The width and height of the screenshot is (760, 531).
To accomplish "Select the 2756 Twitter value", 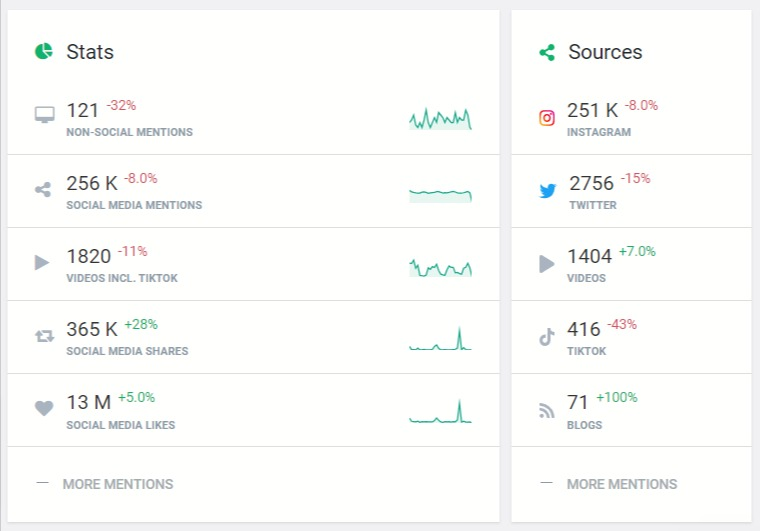I will point(591,184).
